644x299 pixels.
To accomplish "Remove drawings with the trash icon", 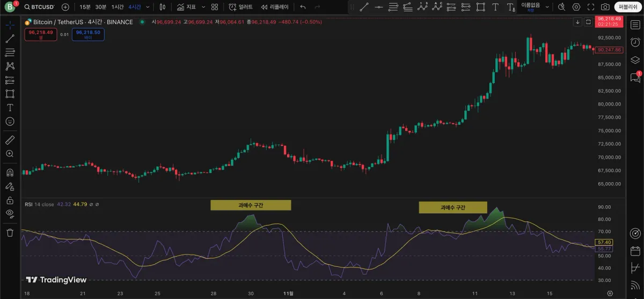I will coord(10,233).
